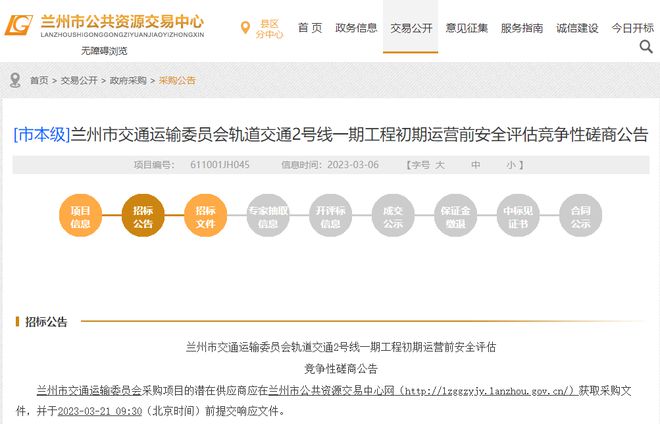This screenshot has height=424, width=660.
Task: Open the 招标文件 step circle
Action: click(205, 217)
